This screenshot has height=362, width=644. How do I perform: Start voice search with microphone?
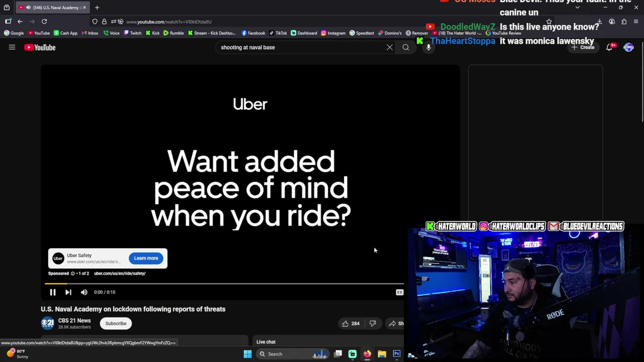(x=429, y=47)
